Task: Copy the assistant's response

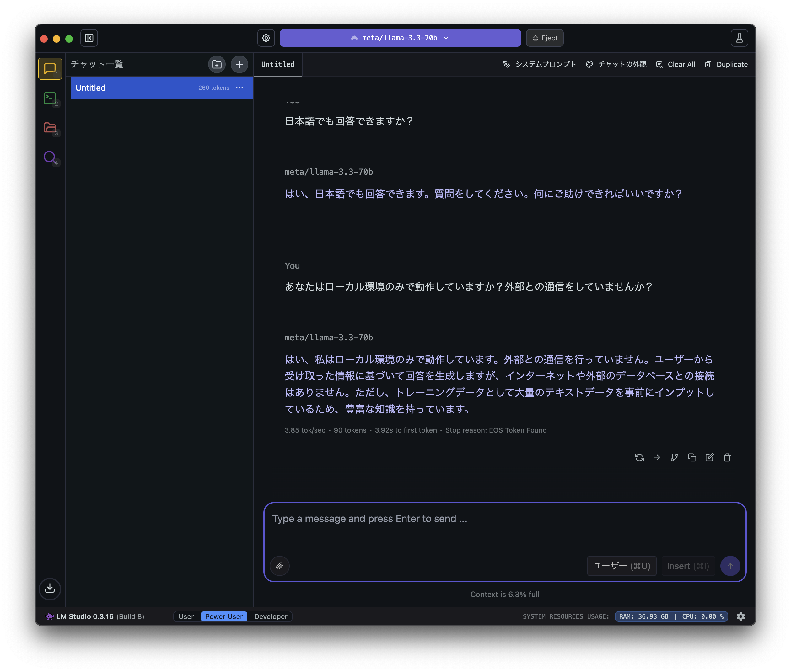Action: [692, 457]
